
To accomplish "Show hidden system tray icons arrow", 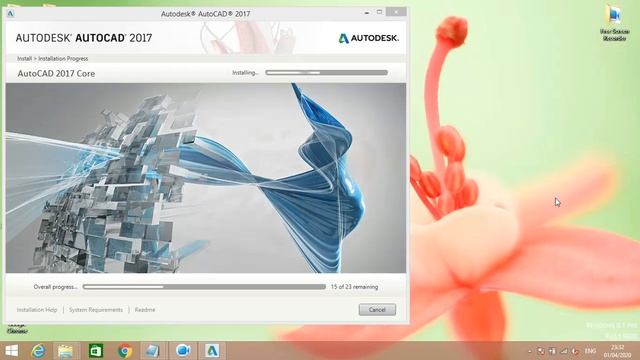I will 530,351.
